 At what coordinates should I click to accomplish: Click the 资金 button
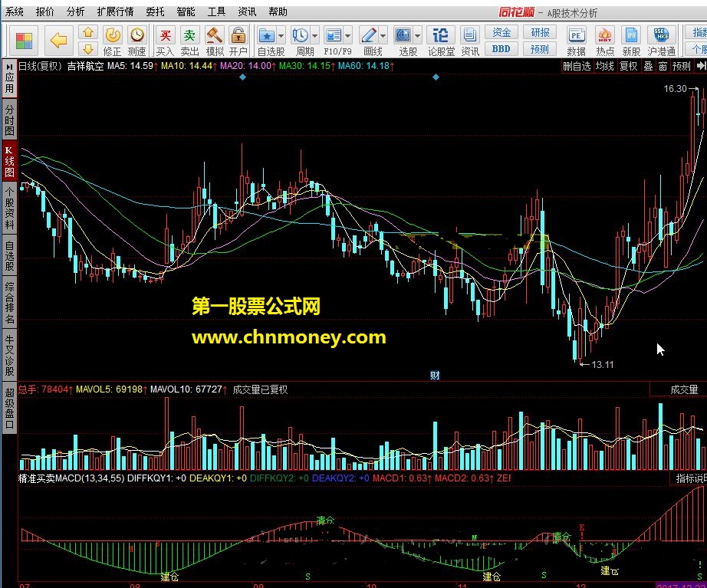tap(501, 32)
